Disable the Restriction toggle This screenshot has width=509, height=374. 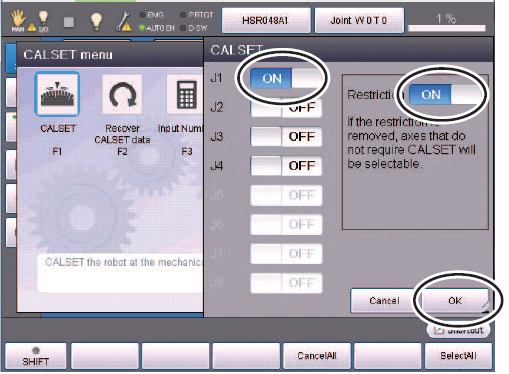click(445, 95)
